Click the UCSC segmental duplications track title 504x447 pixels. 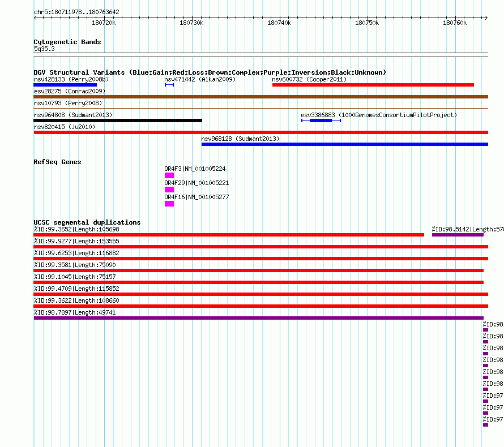87,222
